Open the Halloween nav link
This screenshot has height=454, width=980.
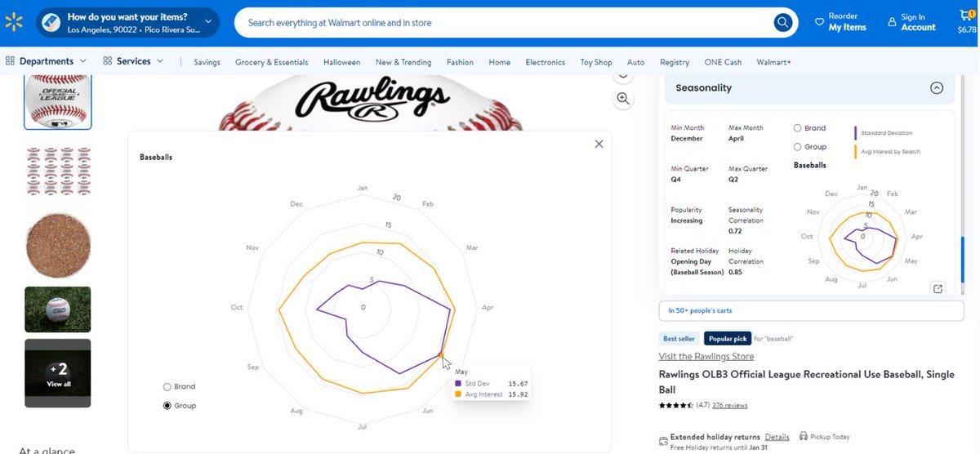(342, 62)
